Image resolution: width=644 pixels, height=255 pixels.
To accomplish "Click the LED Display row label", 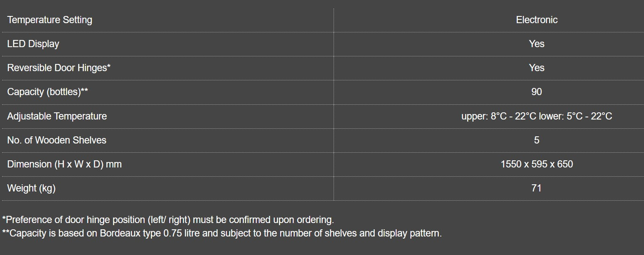I will point(33,44).
